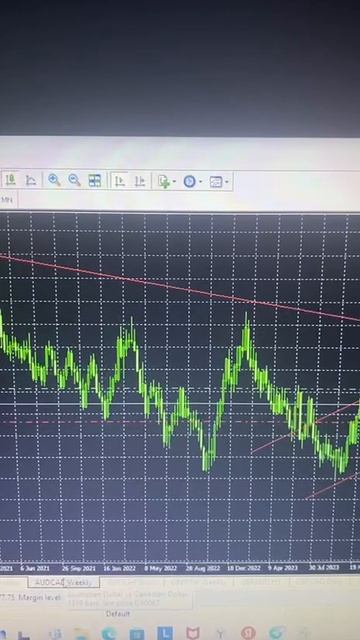This screenshot has height=640, width=360.
Task: Toggle chart shift from right border
Action: point(140,181)
